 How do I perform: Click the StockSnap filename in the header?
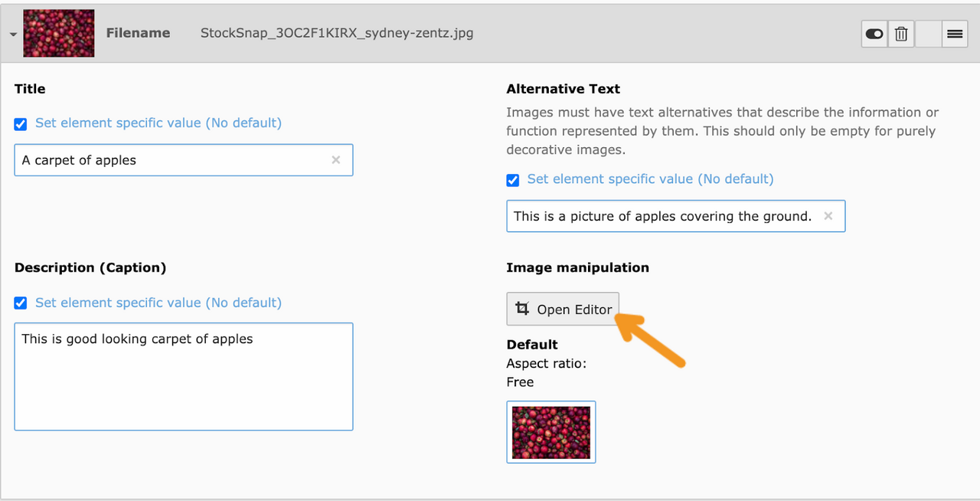coord(336,33)
